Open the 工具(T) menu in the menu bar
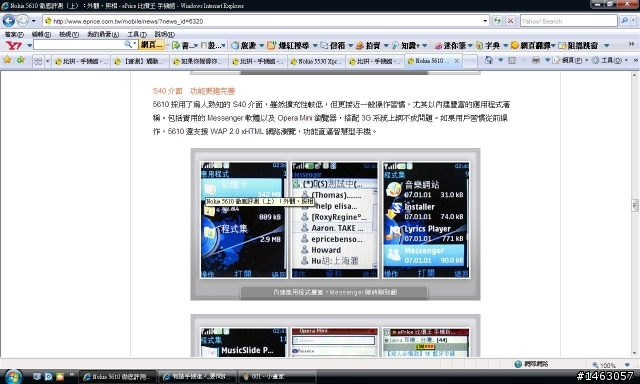Screen dimensions: 640x384 tap(137, 35)
